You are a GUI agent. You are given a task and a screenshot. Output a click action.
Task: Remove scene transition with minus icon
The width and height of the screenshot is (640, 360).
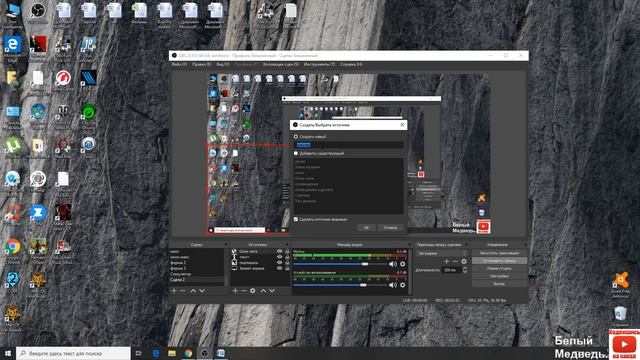tap(455, 261)
